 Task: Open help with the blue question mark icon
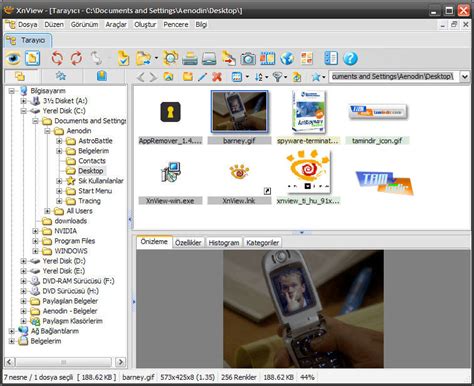350,58
